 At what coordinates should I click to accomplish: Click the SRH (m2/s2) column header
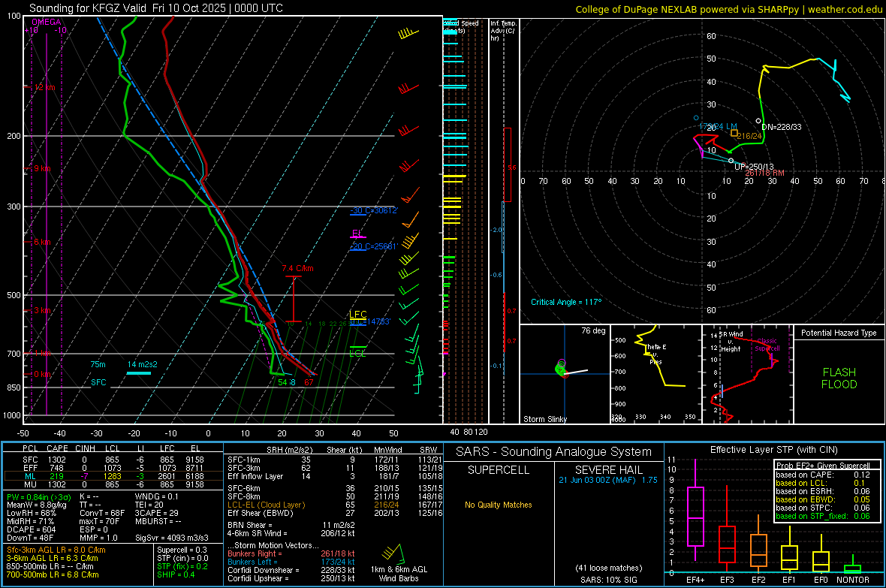click(289, 450)
